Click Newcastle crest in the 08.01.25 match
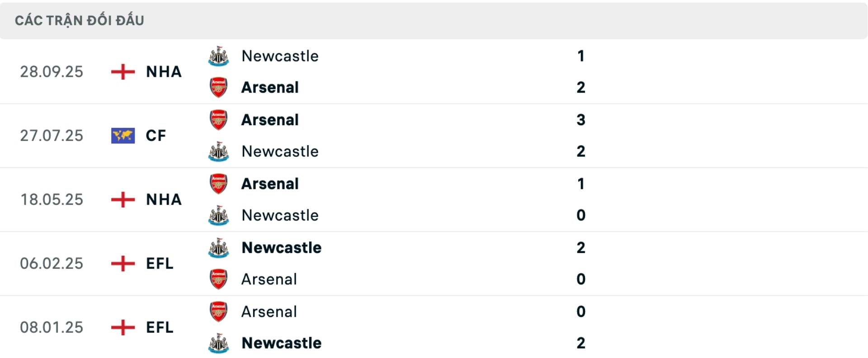This screenshot has width=868, height=358. point(218,343)
